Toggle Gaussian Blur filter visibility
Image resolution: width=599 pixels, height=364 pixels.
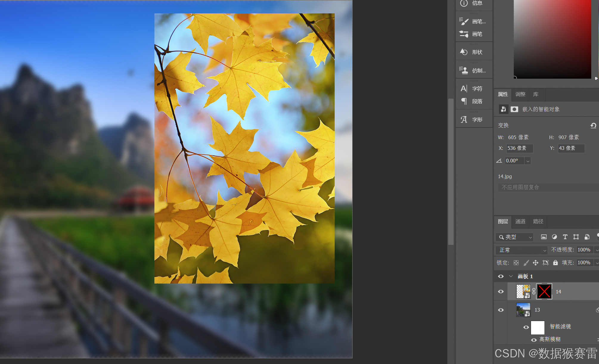534,340
